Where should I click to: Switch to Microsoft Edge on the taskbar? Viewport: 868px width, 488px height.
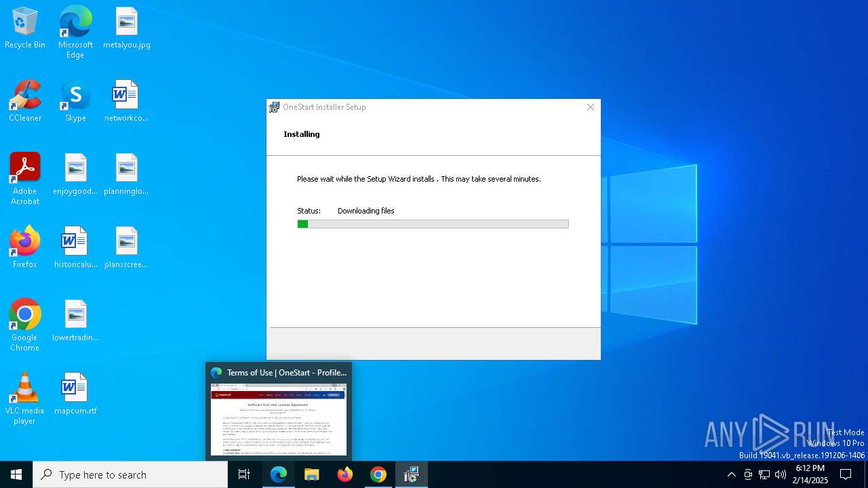click(x=279, y=474)
